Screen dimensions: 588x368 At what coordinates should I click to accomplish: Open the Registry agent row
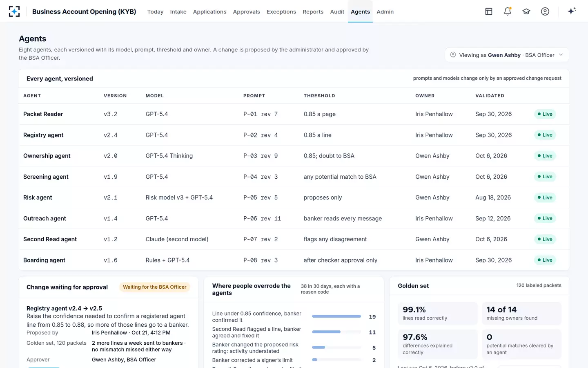point(294,135)
